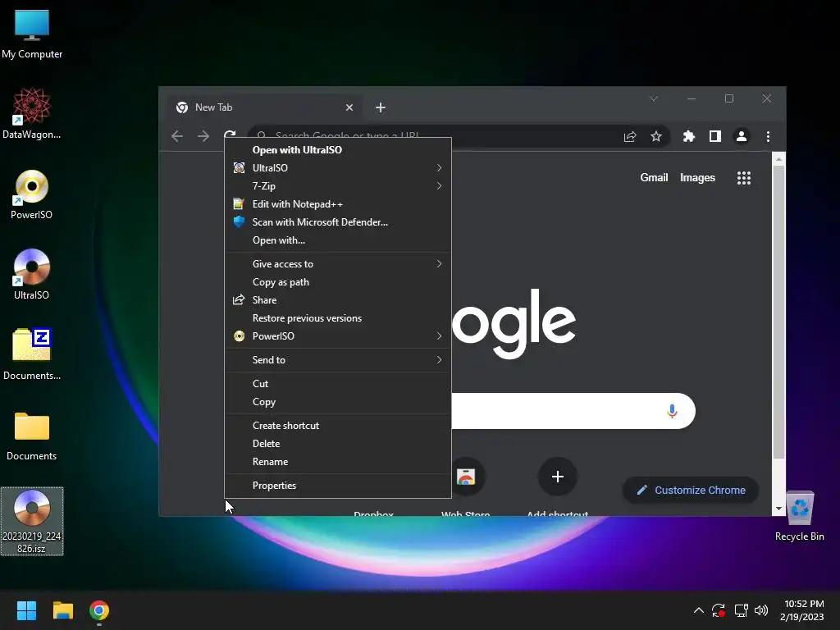The width and height of the screenshot is (840, 630).
Task: Open My Computer desktop icon
Action: pos(32,34)
